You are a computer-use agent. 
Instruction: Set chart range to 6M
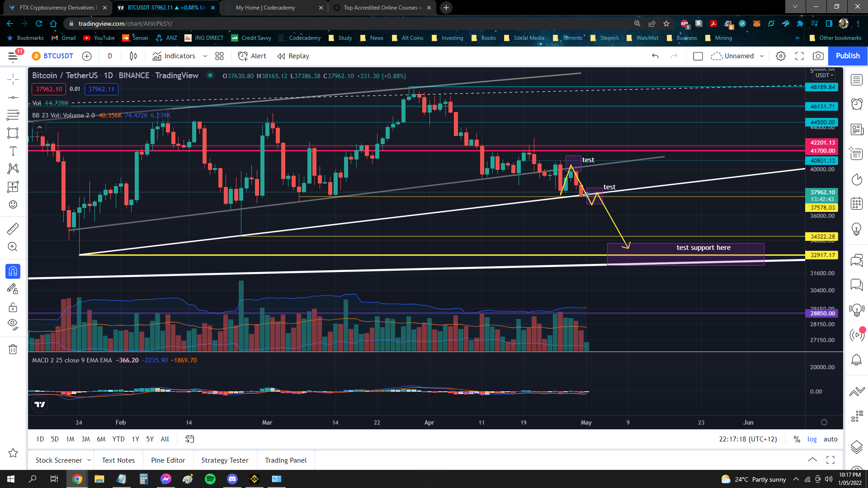pyautogui.click(x=101, y=439)
